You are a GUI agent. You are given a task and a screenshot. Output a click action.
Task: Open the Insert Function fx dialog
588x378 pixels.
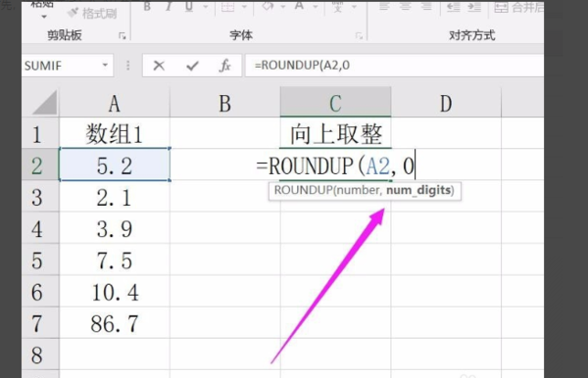pos(224,66)
